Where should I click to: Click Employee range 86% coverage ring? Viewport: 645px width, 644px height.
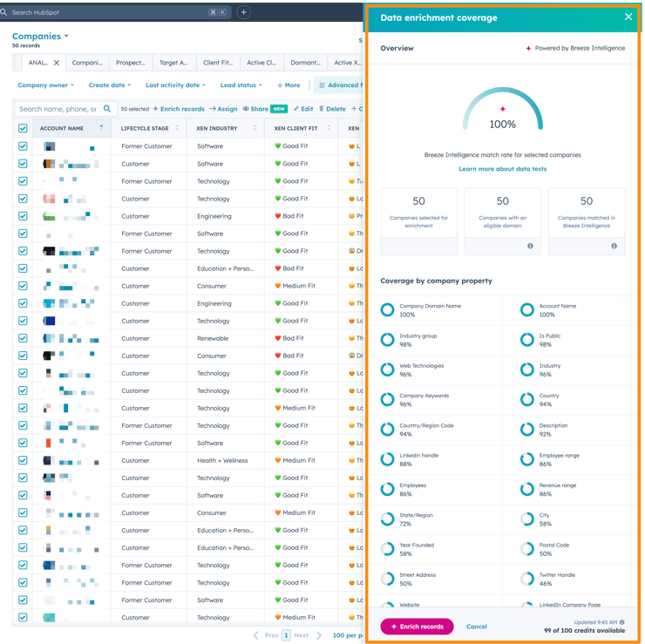point(527,459)
